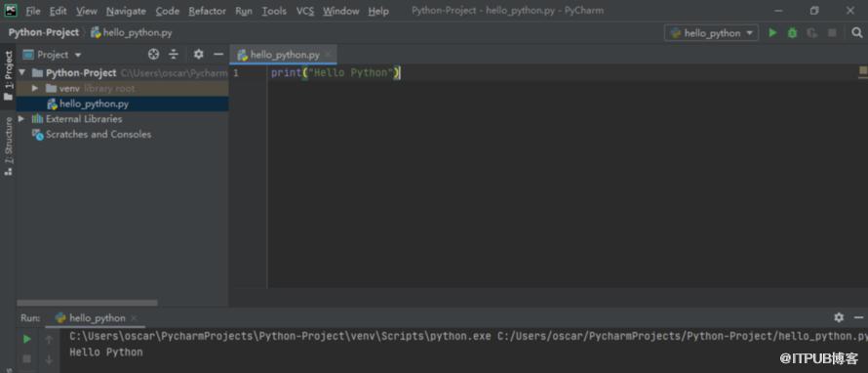This screenshot has height=373, width=868.
Task: Open the hello_python run configuration dropdown
Action: point(711,33)
